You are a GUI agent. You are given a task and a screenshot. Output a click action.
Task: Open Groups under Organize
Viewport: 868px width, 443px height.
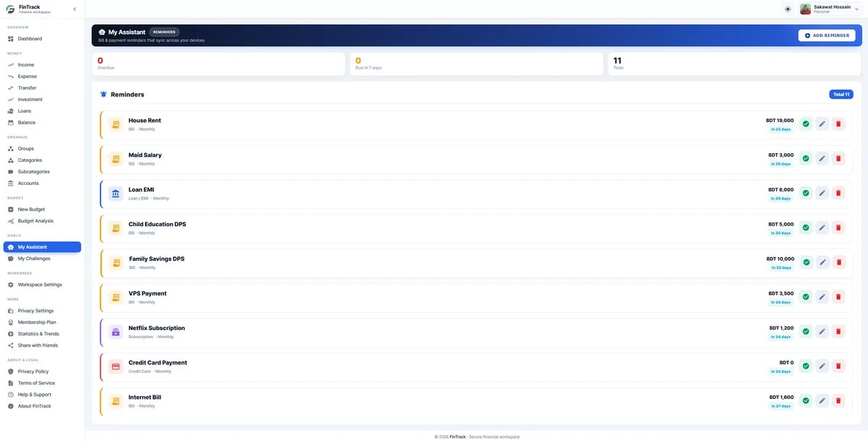(x=42, y=149)
